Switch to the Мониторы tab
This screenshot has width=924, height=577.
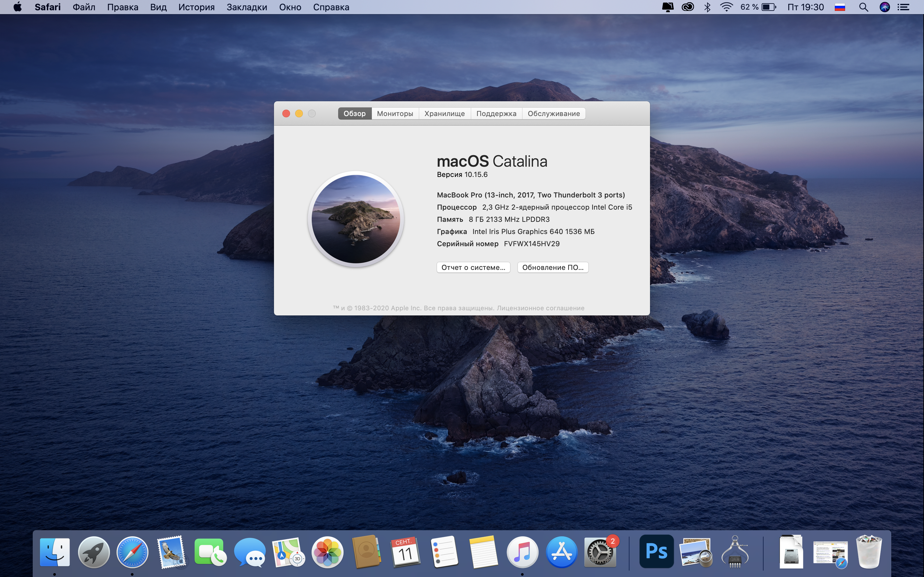click(x=395, y=113)
